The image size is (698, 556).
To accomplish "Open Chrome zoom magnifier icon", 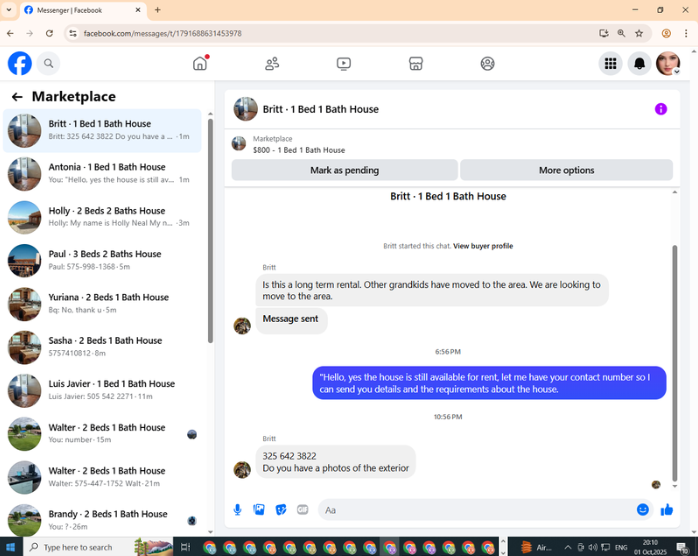I will click(621, 33).
